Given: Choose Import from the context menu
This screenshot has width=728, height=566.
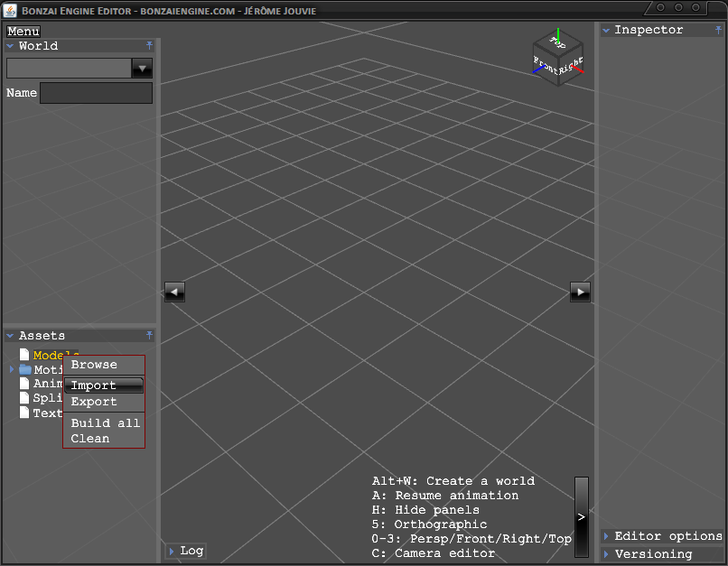Looking at the screenshot, I should click(x=94, y=385).
